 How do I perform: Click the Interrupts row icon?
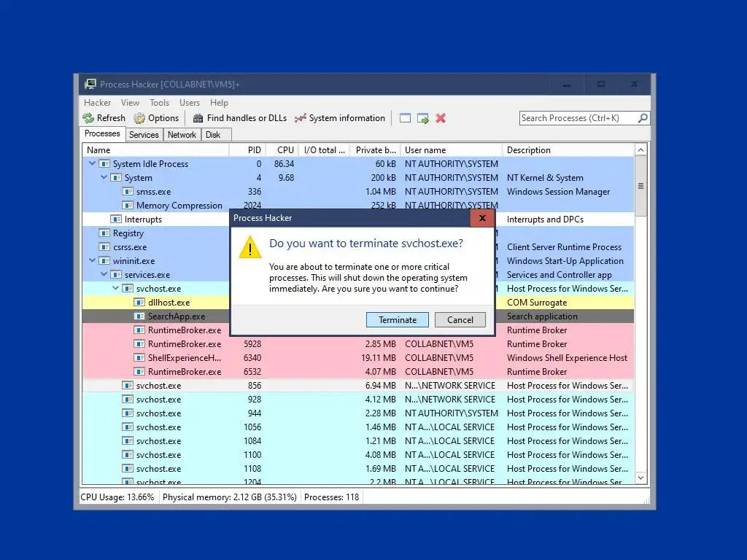click(116, 219)
